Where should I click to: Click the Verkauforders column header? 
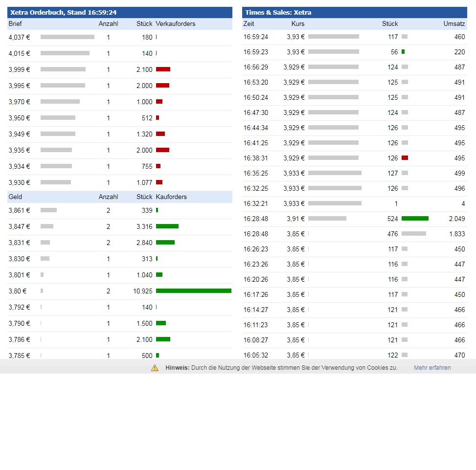176,23
